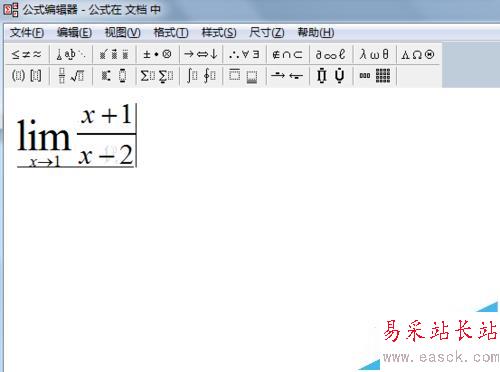
Task: Open underbar and overbar templates palette
Action: 244,76
